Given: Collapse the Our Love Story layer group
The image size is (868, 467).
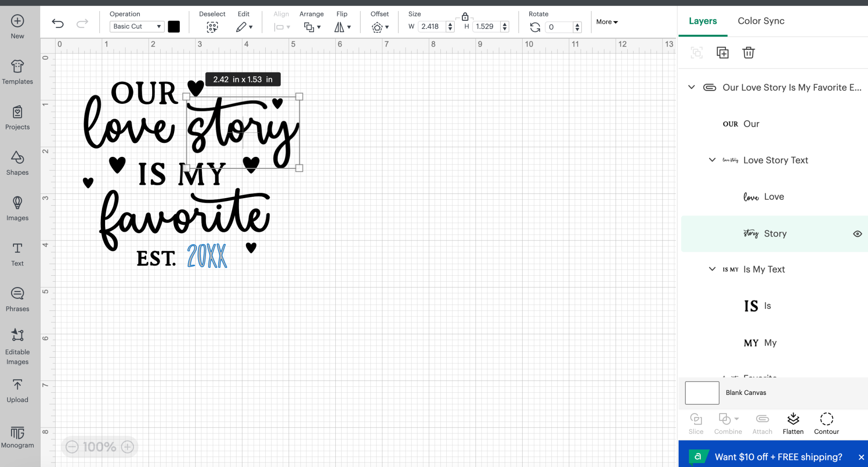Looking at the screenshot, I should tap(692, 87).
